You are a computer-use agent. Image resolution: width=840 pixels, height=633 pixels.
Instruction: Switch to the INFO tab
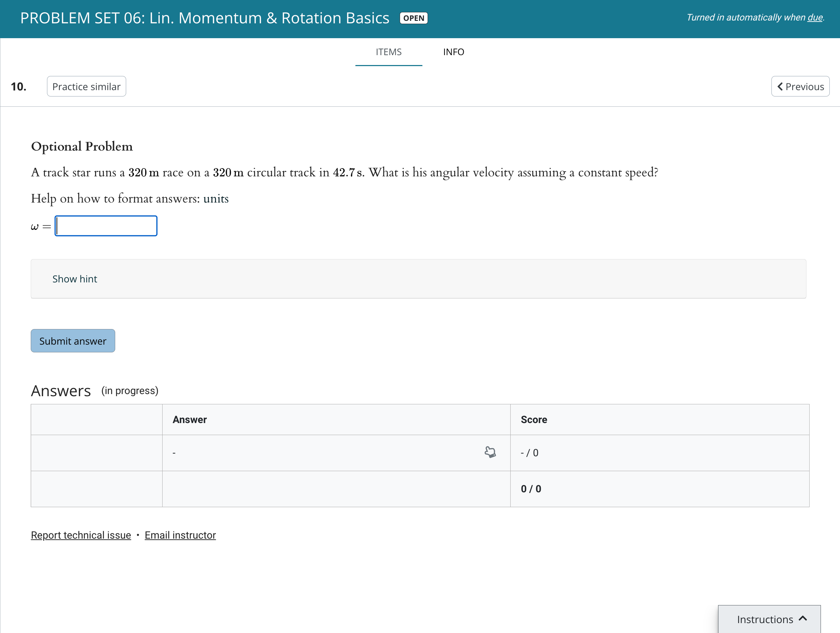pos(453,52)
